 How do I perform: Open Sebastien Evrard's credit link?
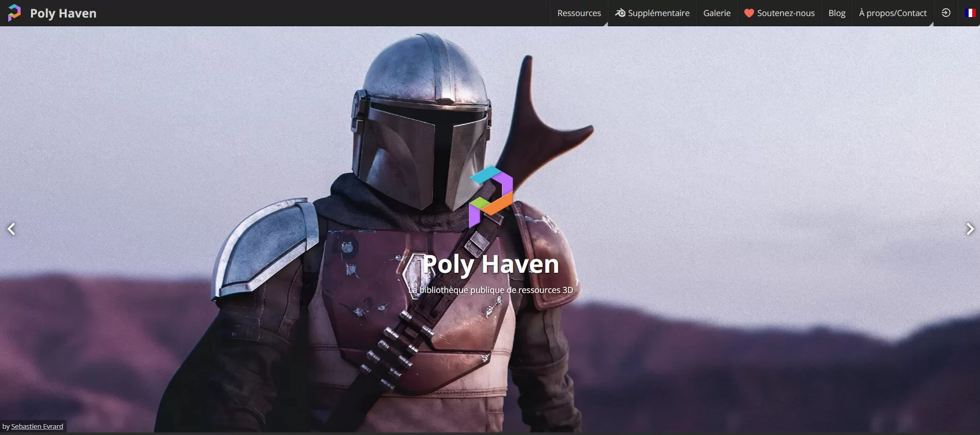[37, 426]
